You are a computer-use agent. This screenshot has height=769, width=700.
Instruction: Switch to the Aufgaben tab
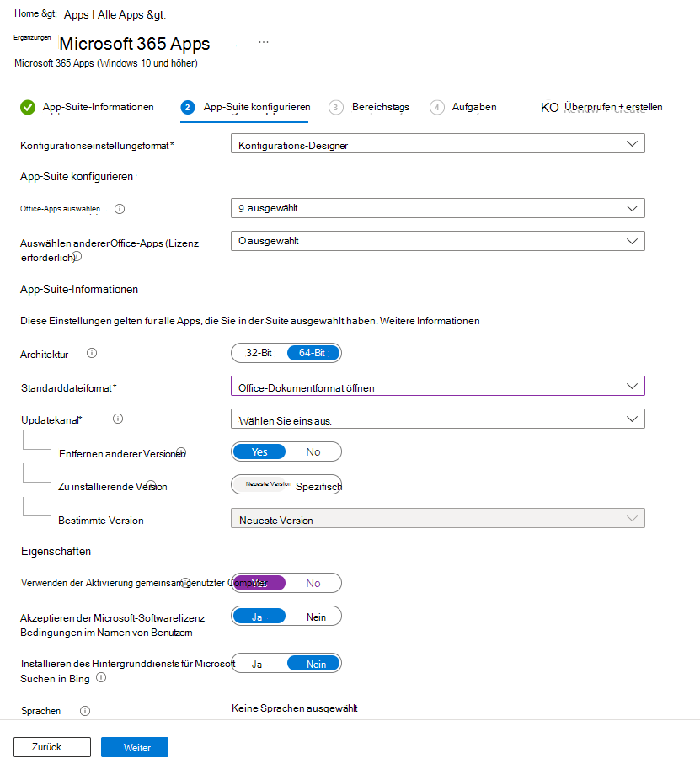click(473, 107)
